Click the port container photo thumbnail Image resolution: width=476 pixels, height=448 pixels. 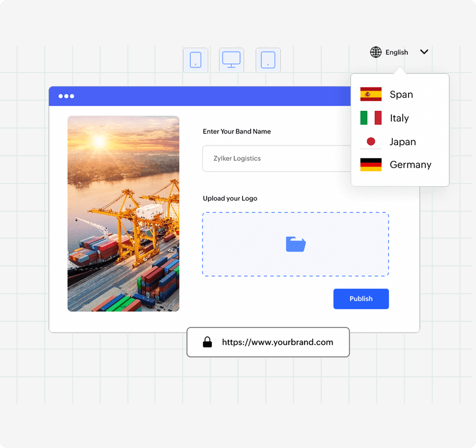click(x=123, y=213)
